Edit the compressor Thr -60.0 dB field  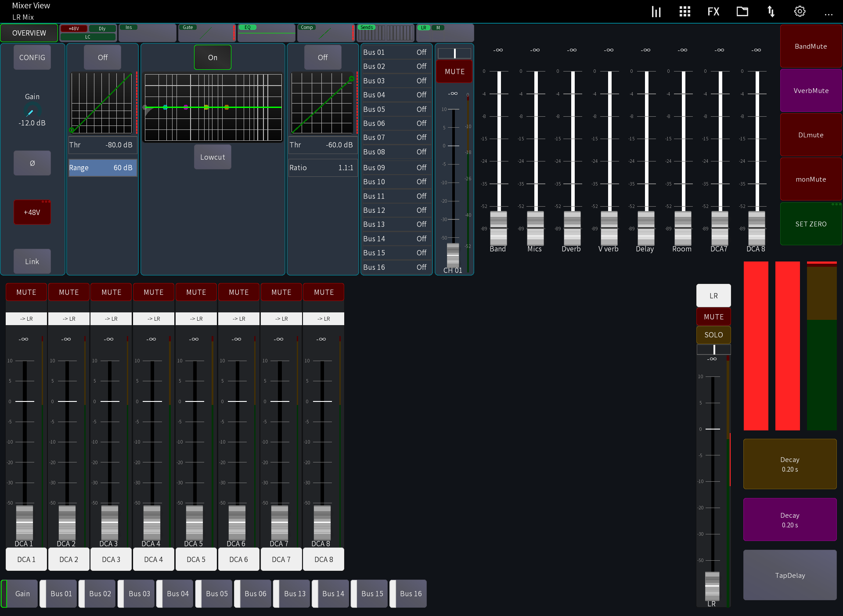pyautogui.click(x=323, y=145)
